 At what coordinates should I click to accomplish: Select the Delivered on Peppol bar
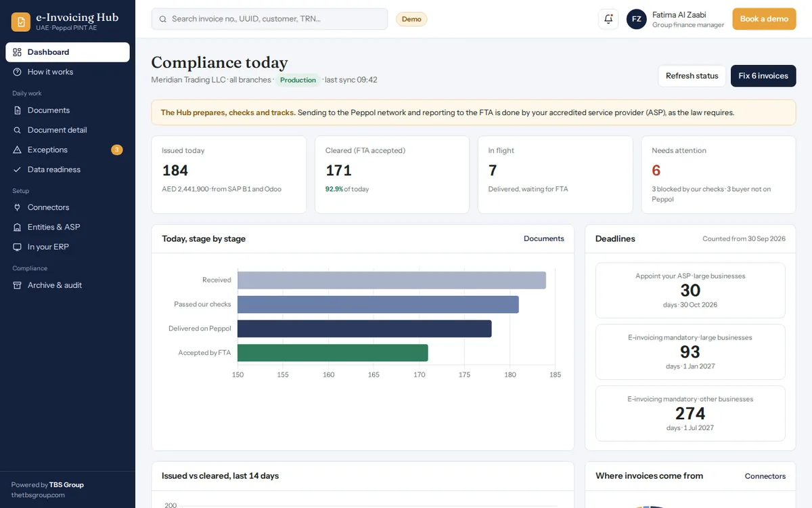(365, 329)
